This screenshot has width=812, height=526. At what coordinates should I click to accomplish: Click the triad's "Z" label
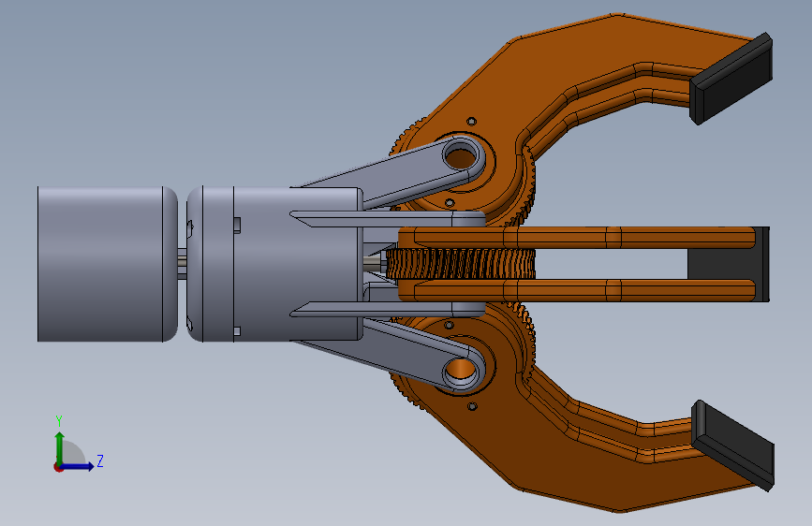coord(100,460)
